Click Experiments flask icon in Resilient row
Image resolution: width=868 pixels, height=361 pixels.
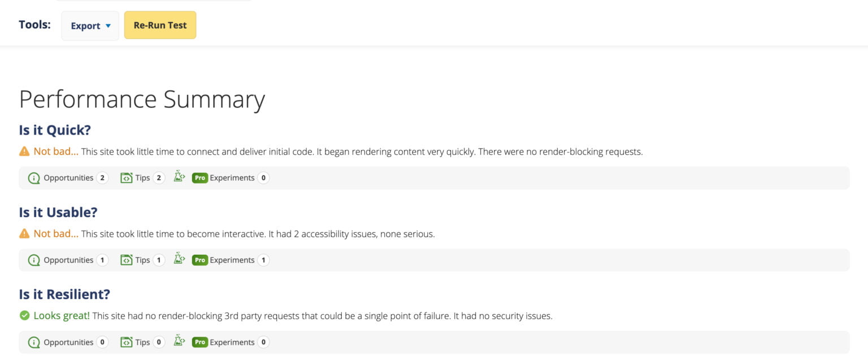(179, 341)
